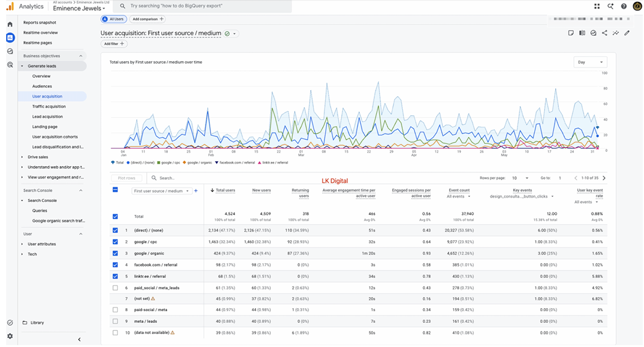Click the compare columns icon in toolbar
The width and height of the screenshot is (644, 347).
582,33
